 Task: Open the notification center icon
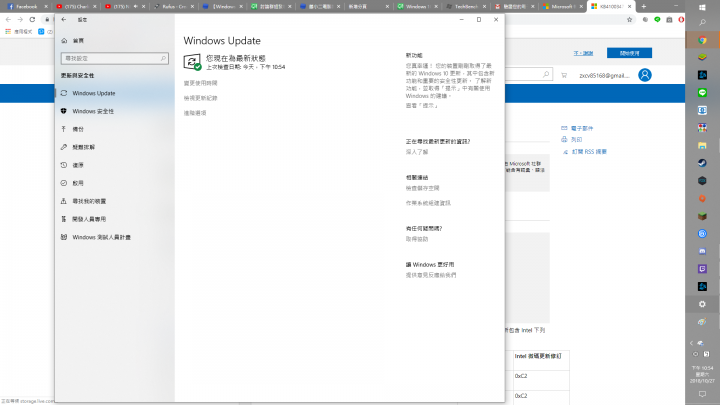click(702, 394)
